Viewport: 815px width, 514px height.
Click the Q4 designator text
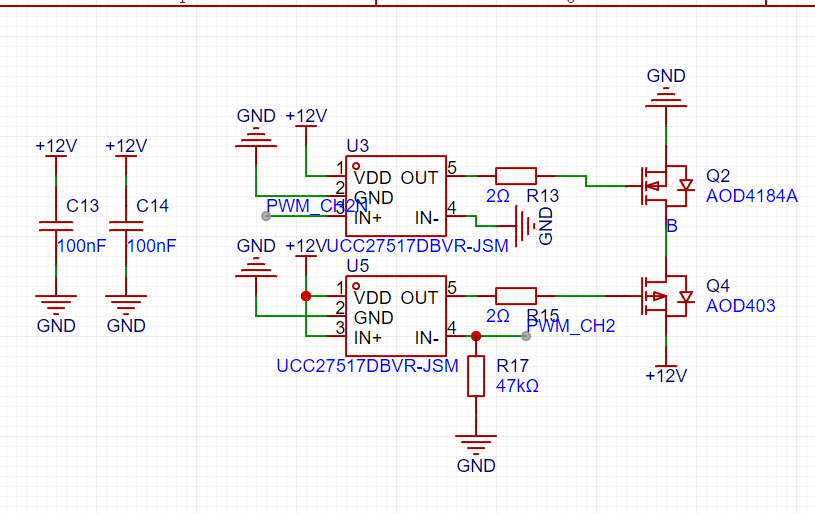click(718, 286)
